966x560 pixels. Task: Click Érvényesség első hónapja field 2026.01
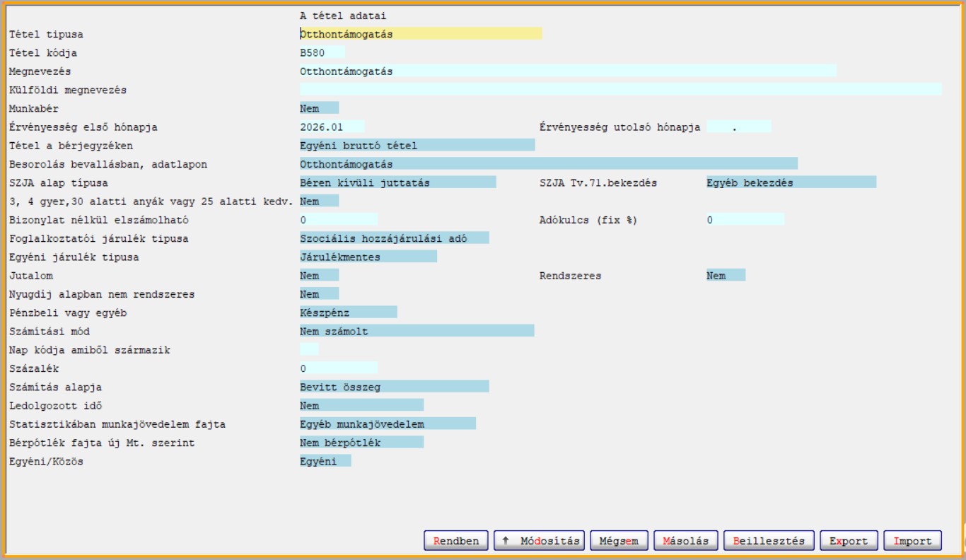point(332,127)
